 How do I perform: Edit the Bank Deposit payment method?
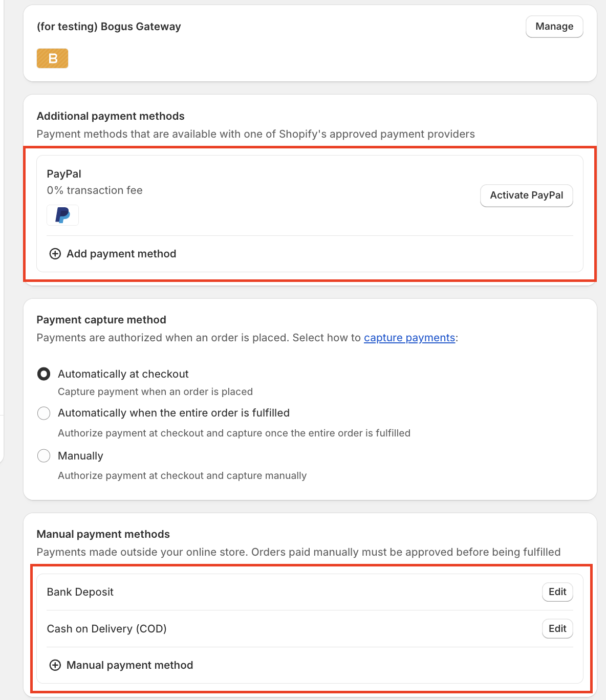557,592
